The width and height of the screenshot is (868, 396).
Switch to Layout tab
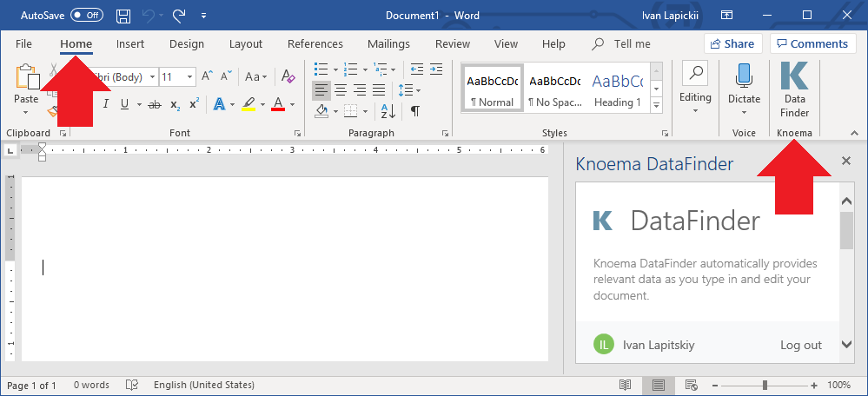(246, 43)
